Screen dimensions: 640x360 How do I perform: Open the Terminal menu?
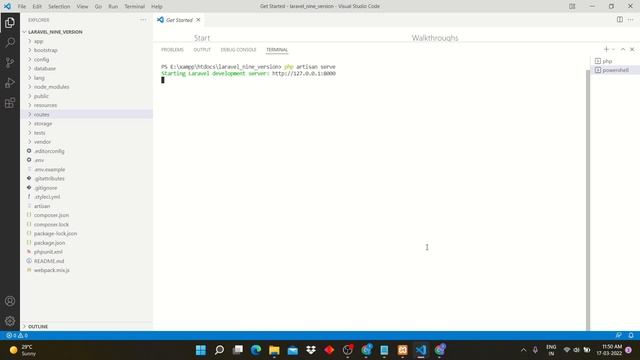[135, 7]
